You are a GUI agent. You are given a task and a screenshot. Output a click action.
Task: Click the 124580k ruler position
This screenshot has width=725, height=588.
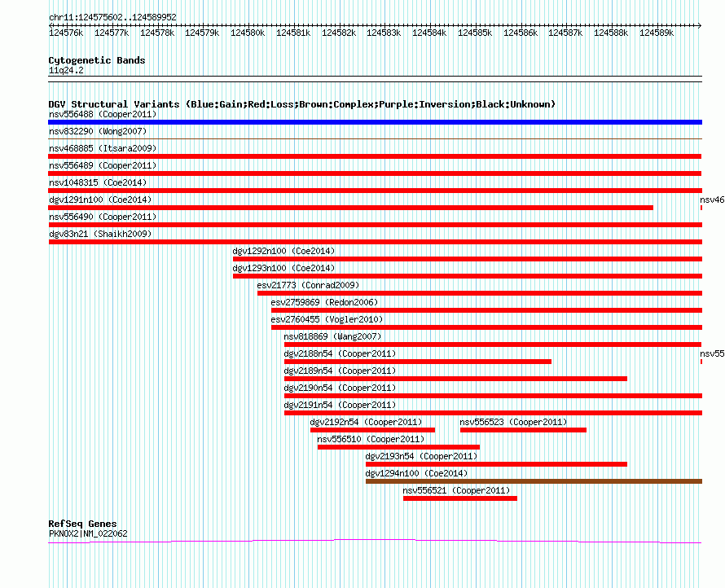pyautogui.click(x=248, y=33)
